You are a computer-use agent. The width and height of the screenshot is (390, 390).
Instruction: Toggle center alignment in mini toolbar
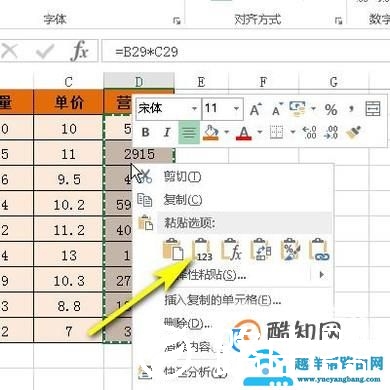(189, 133)
